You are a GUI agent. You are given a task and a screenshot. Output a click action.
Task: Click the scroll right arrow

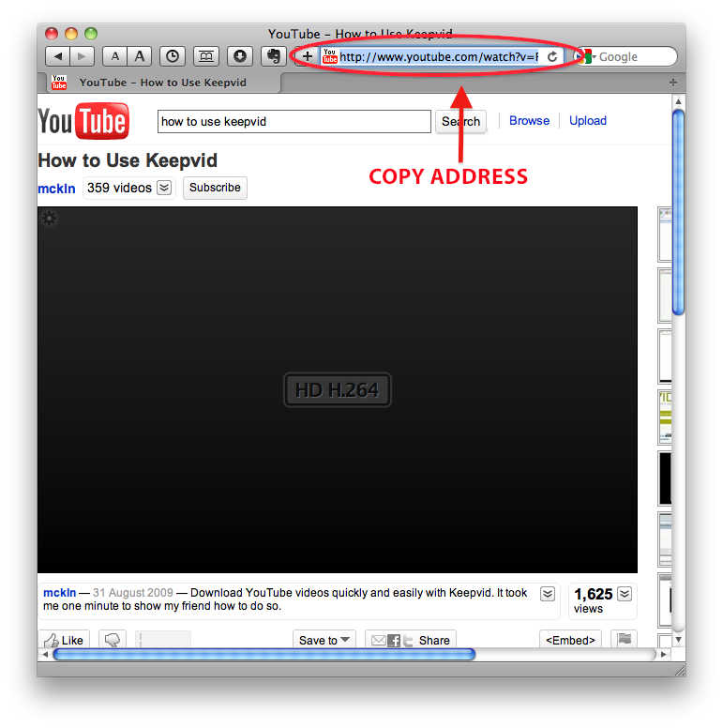664,654
